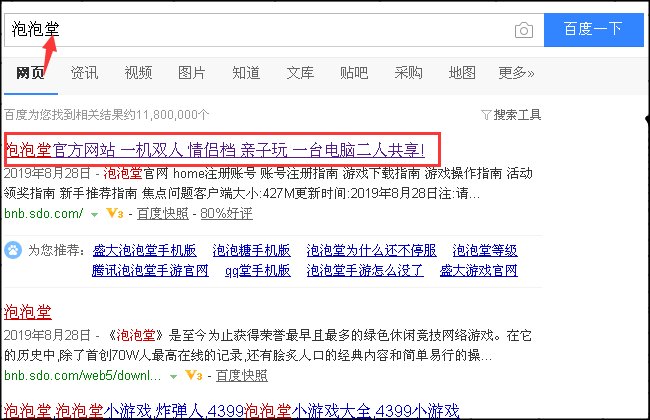Click the camera image search icon

524,30
